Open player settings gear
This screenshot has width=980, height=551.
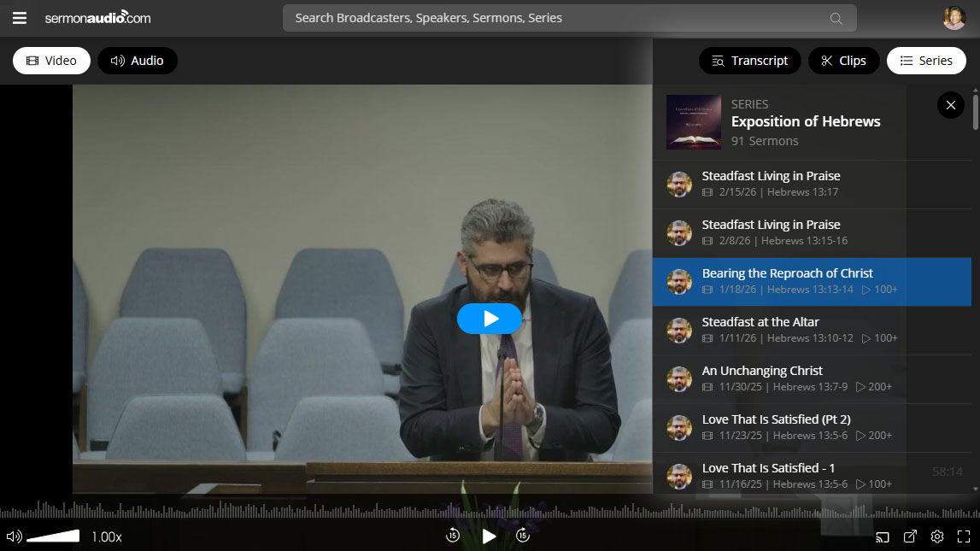[x=937, y=536]
